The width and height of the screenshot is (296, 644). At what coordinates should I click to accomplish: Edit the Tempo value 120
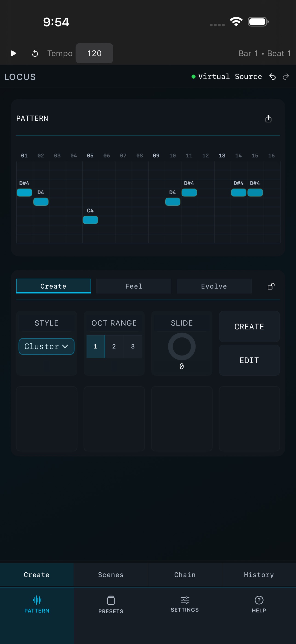(94, 53)
